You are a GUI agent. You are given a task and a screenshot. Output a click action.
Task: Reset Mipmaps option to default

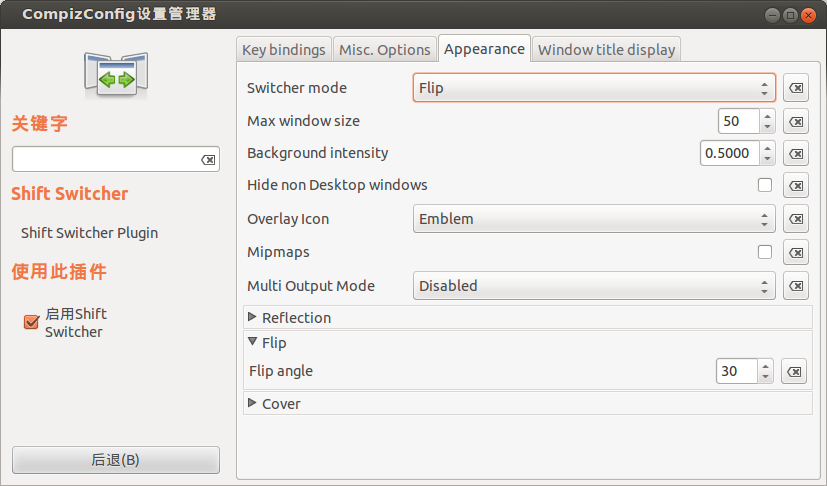796,252
